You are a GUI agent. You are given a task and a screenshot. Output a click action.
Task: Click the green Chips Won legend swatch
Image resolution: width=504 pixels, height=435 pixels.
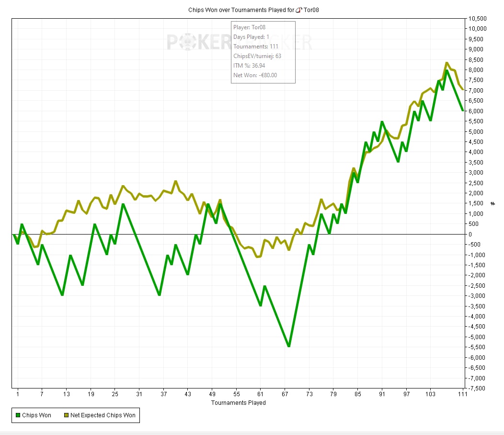18,415
